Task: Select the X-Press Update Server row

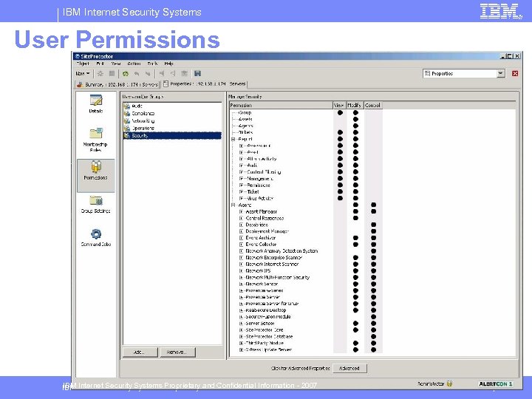Action: 268,349
